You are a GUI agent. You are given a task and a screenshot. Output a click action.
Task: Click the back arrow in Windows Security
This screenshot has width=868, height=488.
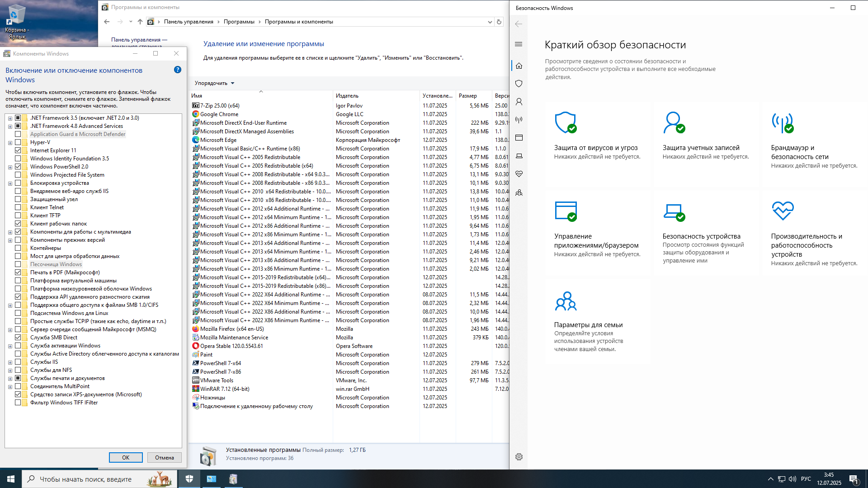point(519,24)
